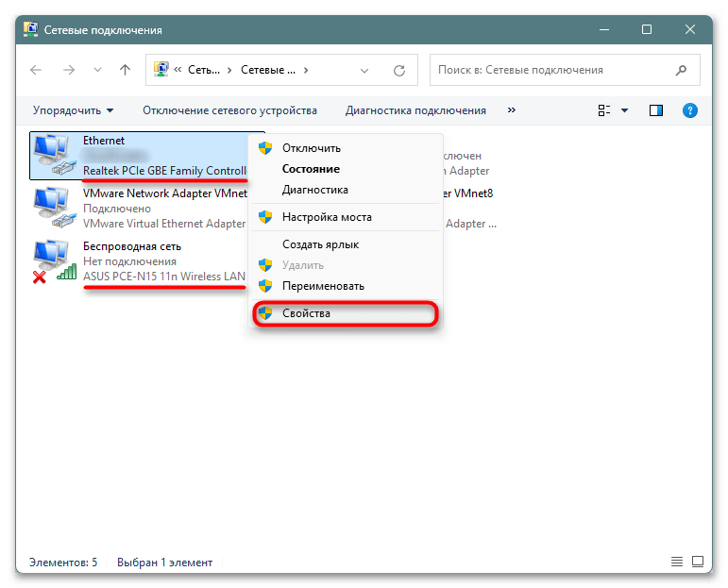Select the Ethernet adapter icon
The width and height of the screenshot is (728, 588).
(55, 155)
